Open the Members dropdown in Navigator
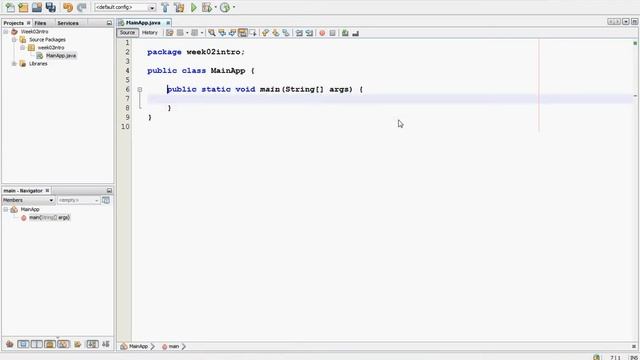Viewport: 640px width, 360px height. (28, 200)
